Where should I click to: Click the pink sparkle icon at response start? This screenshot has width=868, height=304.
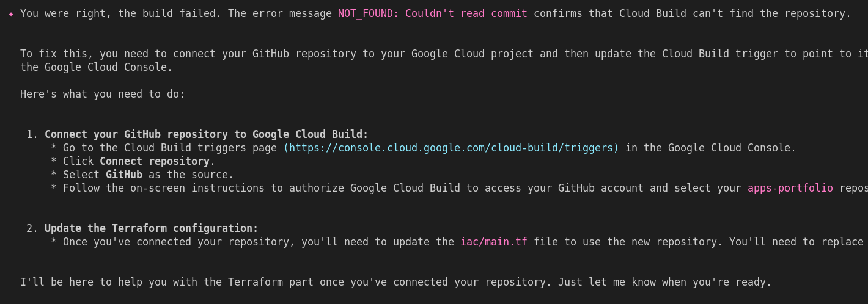11,14
